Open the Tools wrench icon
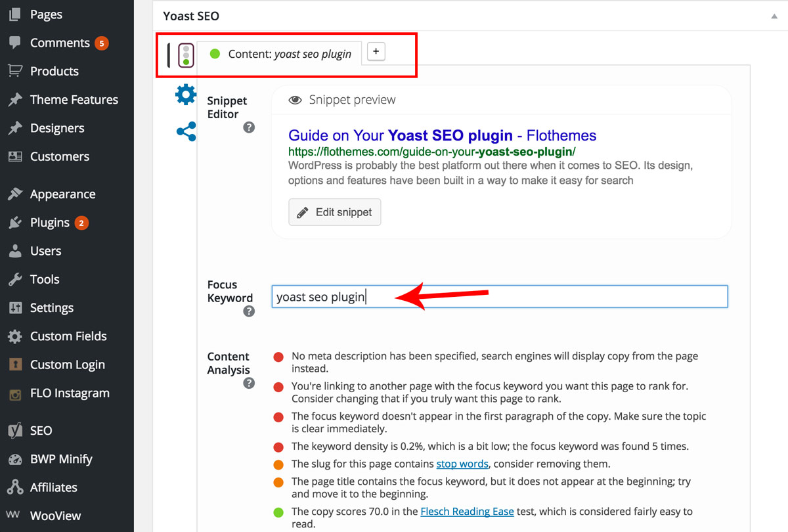The image size is (788, 532). click(x=14, y=279)
